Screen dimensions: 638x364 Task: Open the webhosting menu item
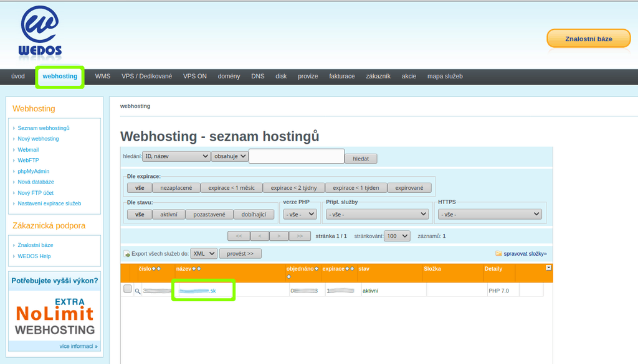[x=60, y=77]
